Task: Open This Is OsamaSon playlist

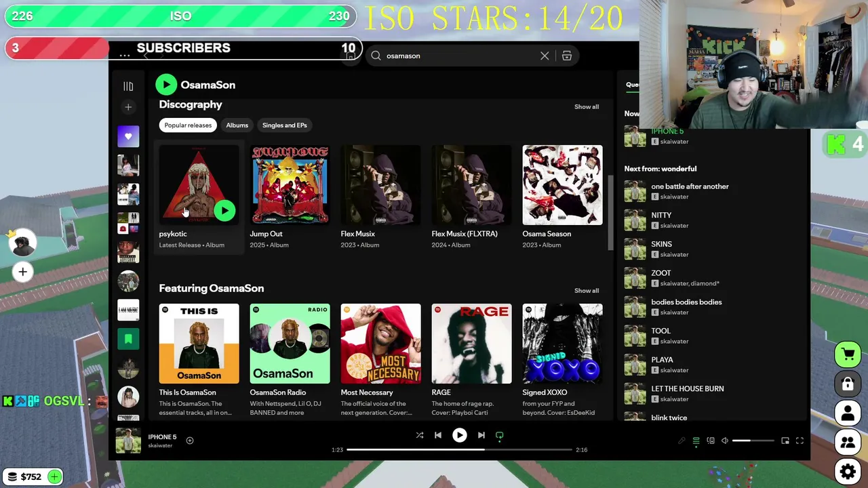Action: (x=199, y=344)
